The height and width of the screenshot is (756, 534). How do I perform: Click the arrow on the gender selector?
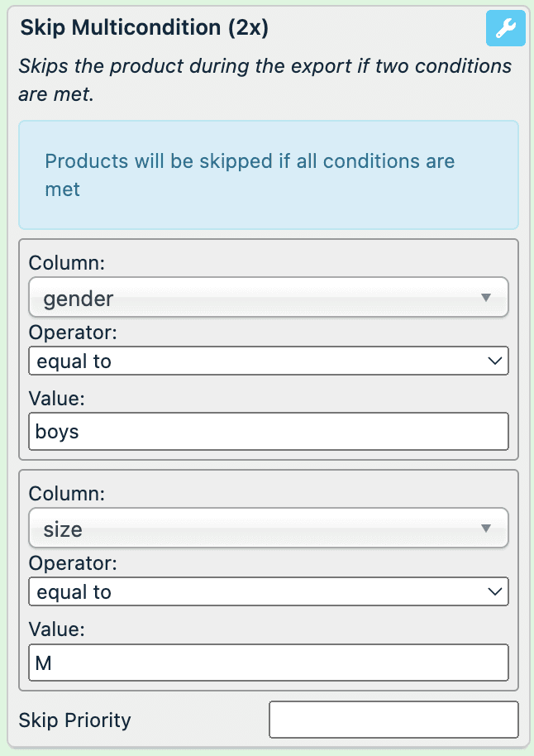click(486, 298)
